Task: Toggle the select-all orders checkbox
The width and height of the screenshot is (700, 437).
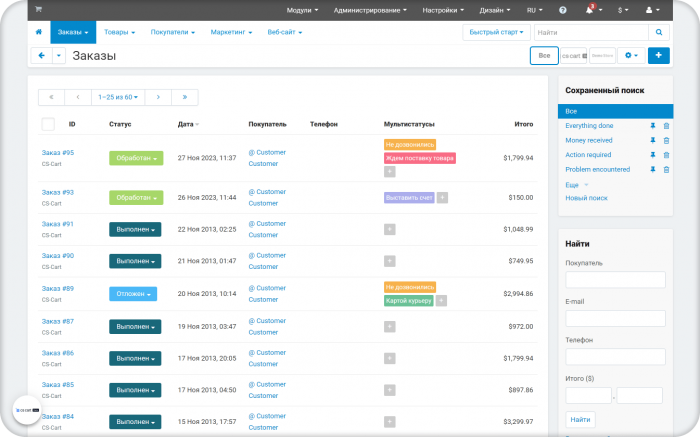Action: pyautogui.click(x=48, y=124)
